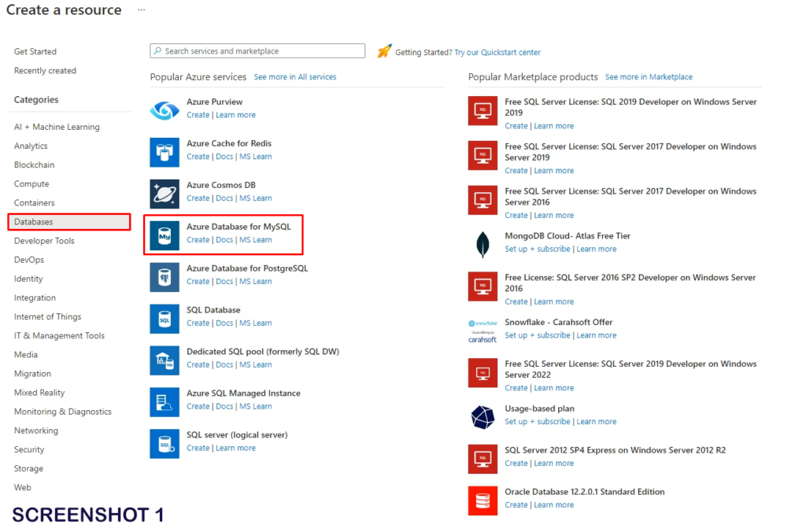Open the Usage-based plan cube icon

click(482, 417)
